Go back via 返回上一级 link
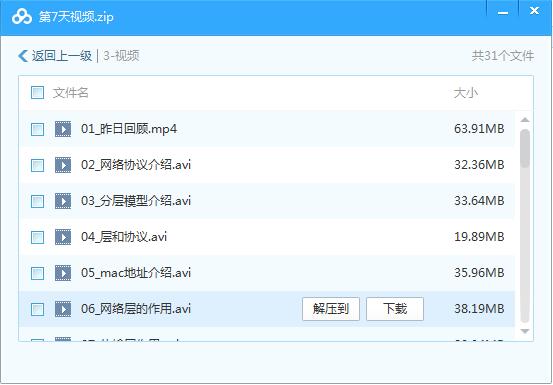 pyautogui.click(x=62, y=56)
